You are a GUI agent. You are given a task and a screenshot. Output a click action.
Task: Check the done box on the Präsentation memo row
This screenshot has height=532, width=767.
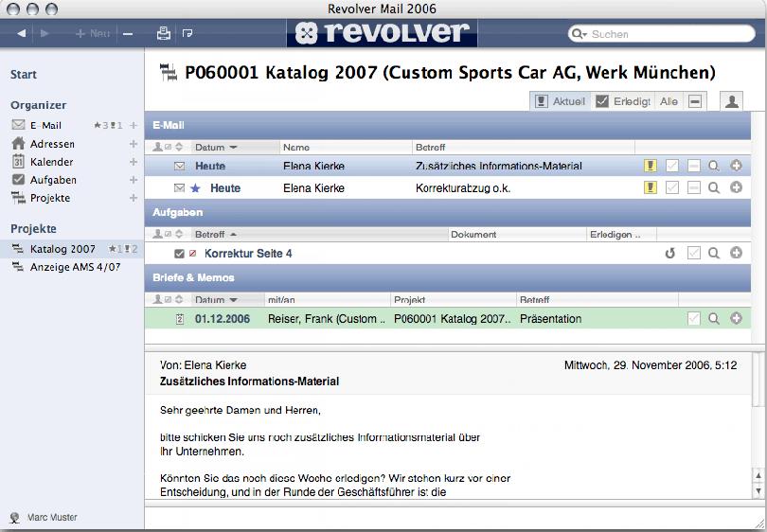(x=694, y=318)
